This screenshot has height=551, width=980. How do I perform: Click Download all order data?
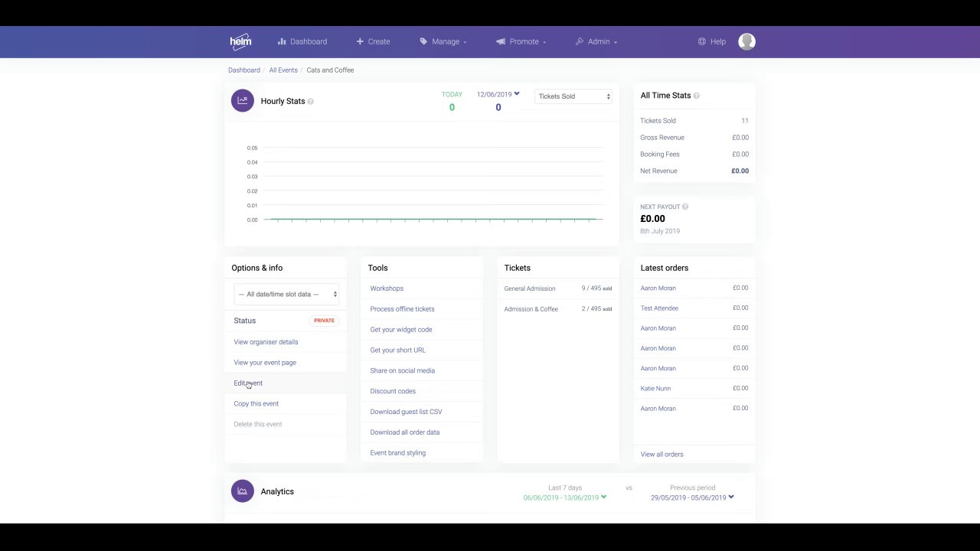pyautogui.click(x=405, y=433)
